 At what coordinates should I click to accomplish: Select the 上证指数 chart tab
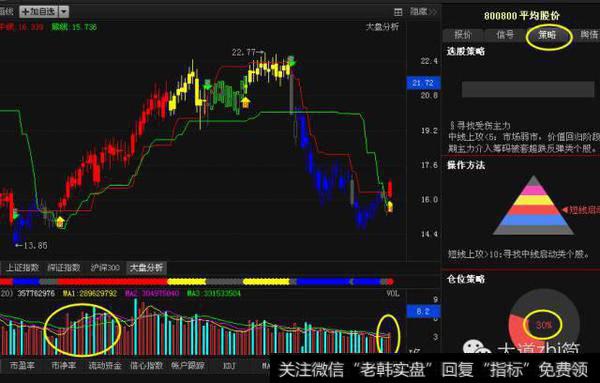click(x=22, y=267)
